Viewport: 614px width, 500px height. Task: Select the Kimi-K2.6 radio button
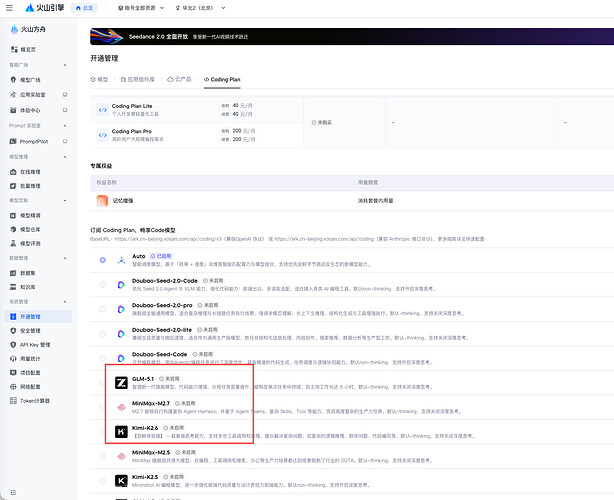tap(103, 432)
